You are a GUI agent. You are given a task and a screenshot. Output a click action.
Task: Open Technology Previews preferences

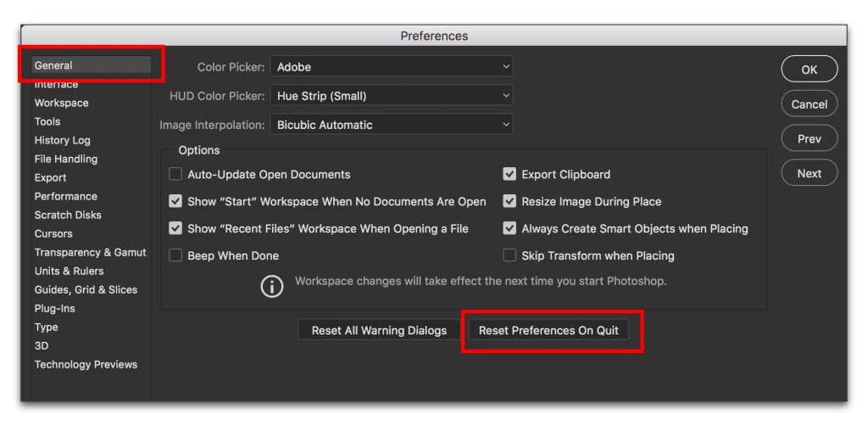coord(86,365)
